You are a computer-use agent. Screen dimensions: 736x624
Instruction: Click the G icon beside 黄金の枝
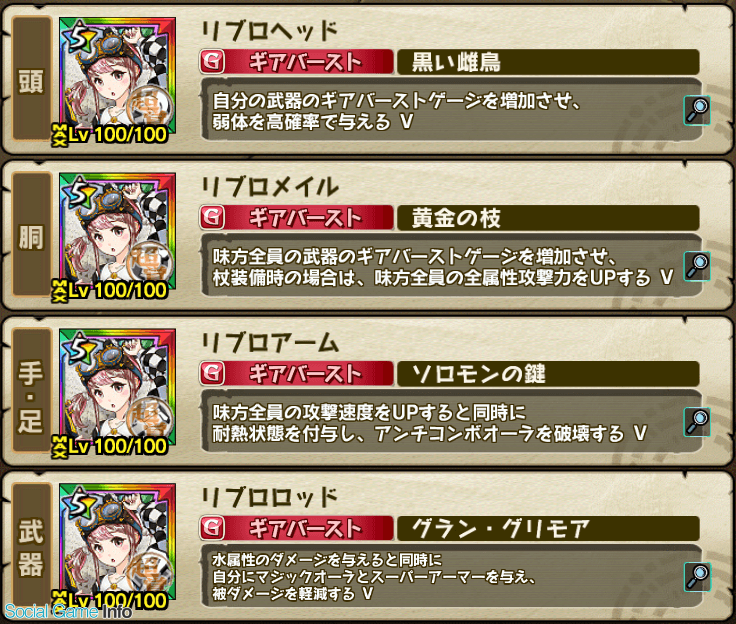pyautogui.click(x=212, y=218)
